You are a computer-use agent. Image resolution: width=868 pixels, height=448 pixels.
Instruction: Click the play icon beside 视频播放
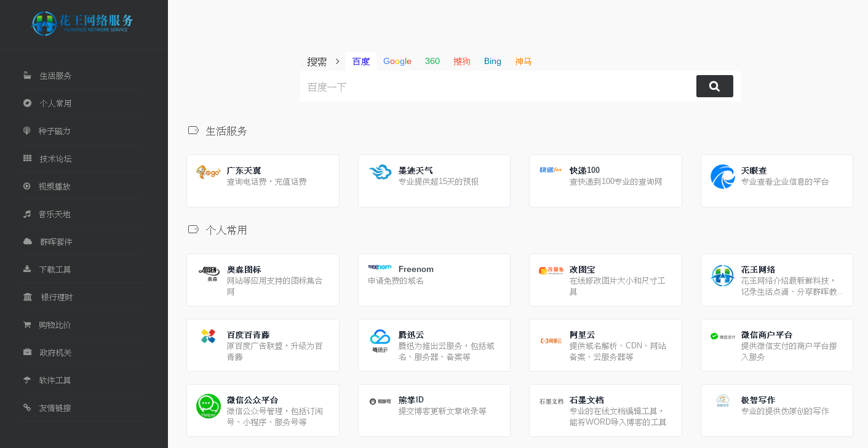27,186
